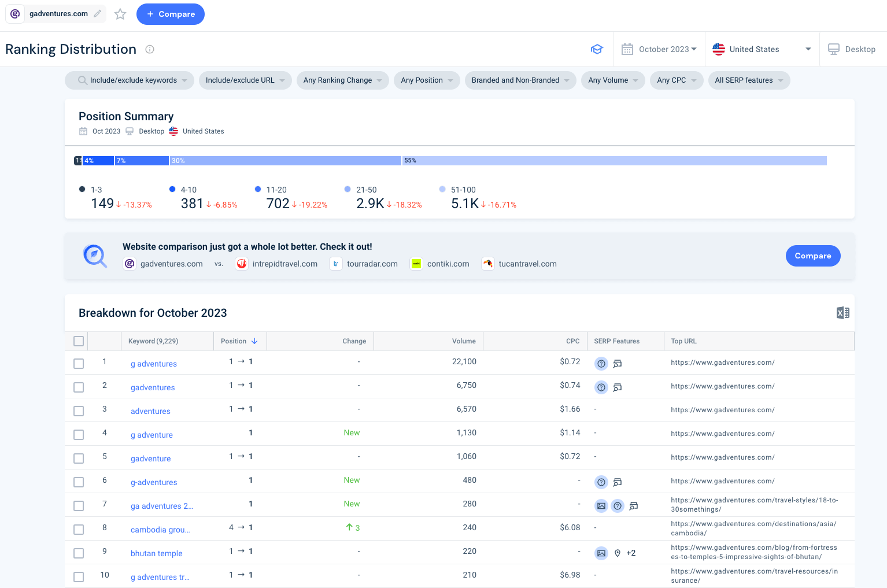
Task: Export breakdown table to Excel
Action: 843,313
